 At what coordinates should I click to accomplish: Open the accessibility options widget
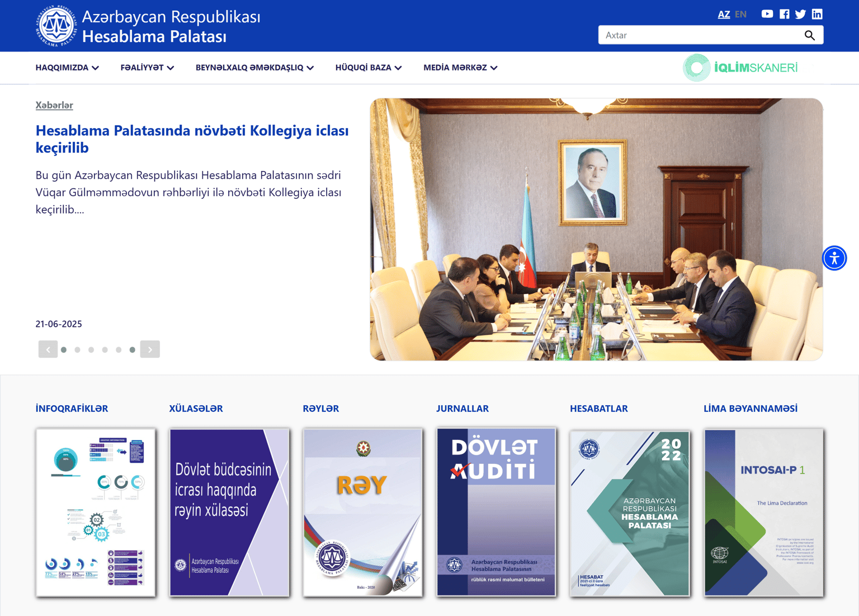[x=834, y=258]
